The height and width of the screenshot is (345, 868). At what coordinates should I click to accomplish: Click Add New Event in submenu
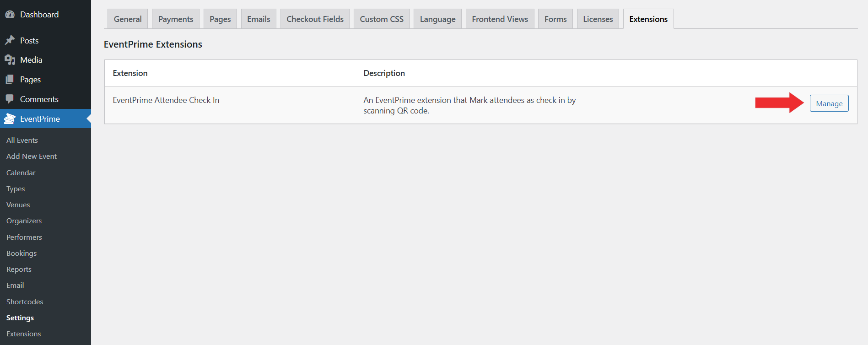[32, 156]
